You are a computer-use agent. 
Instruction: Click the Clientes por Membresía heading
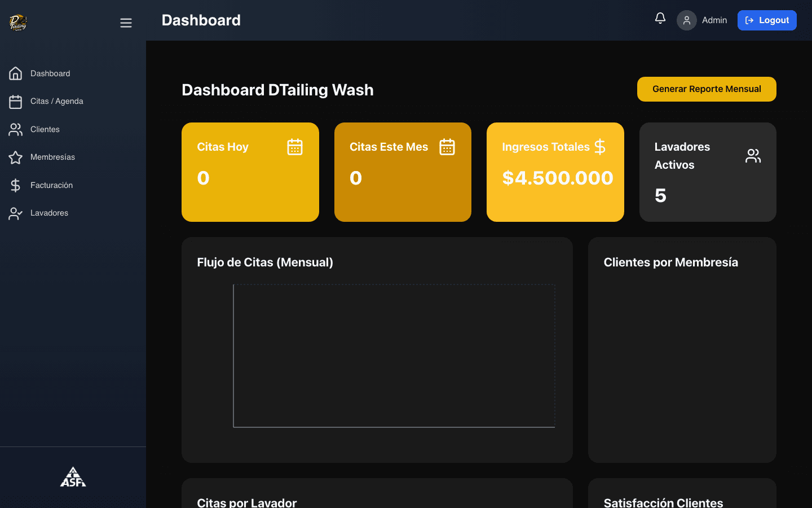[x=670, y=262]
